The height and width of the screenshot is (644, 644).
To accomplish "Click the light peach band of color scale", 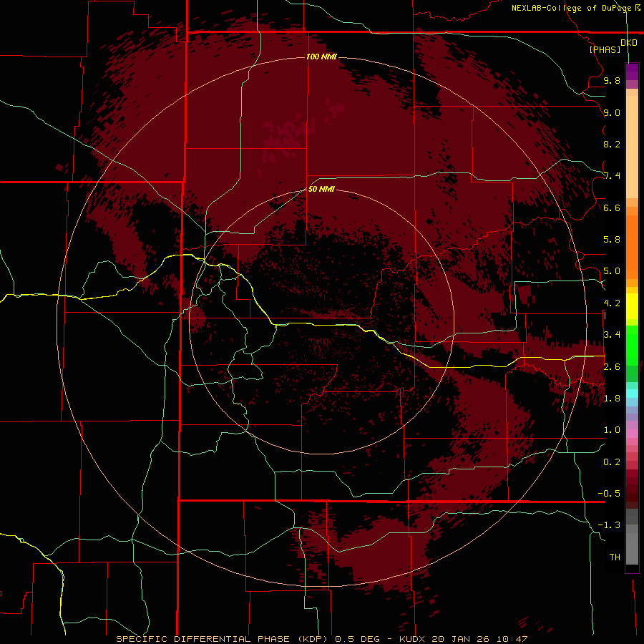I will coord(632,147).
